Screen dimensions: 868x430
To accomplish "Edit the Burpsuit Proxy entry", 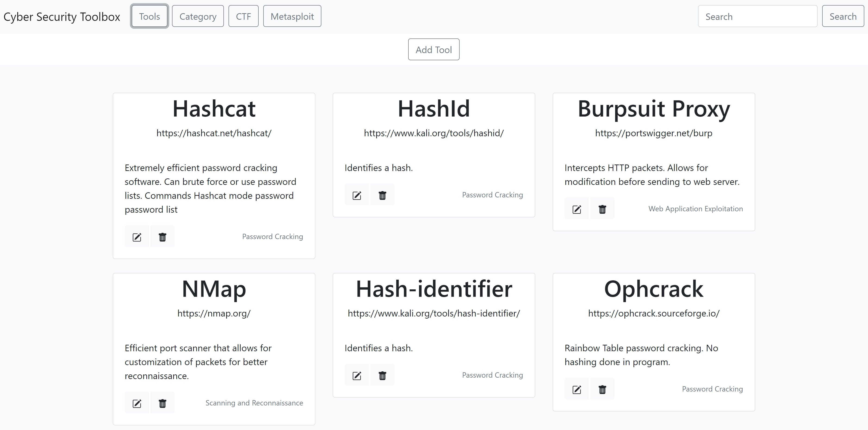I will (x=577, y=209).
